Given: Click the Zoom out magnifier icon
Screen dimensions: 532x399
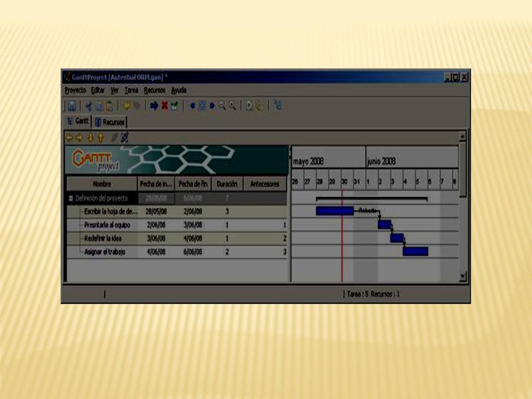Looking at the screenshot, I should coord(222,106).
